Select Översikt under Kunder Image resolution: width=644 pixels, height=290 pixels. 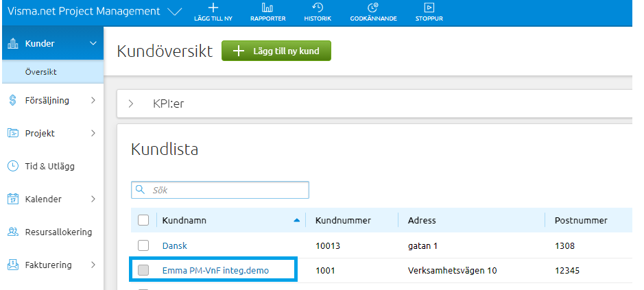(x=40, y=71)
